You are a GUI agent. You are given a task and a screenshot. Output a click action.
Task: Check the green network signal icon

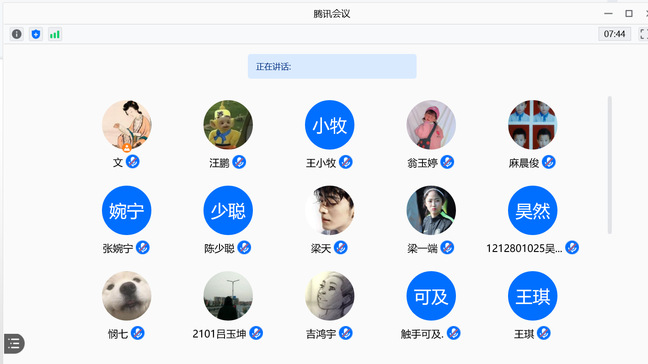point(55,34)
